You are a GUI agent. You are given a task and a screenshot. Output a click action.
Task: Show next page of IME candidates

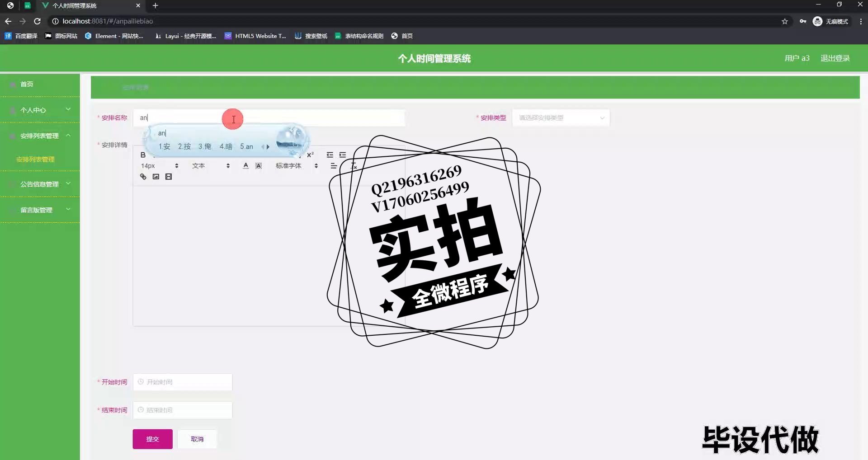click(268, 147)
